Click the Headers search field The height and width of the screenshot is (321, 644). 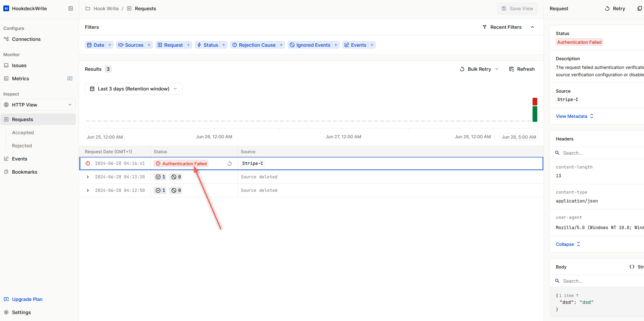pos(597,153)
